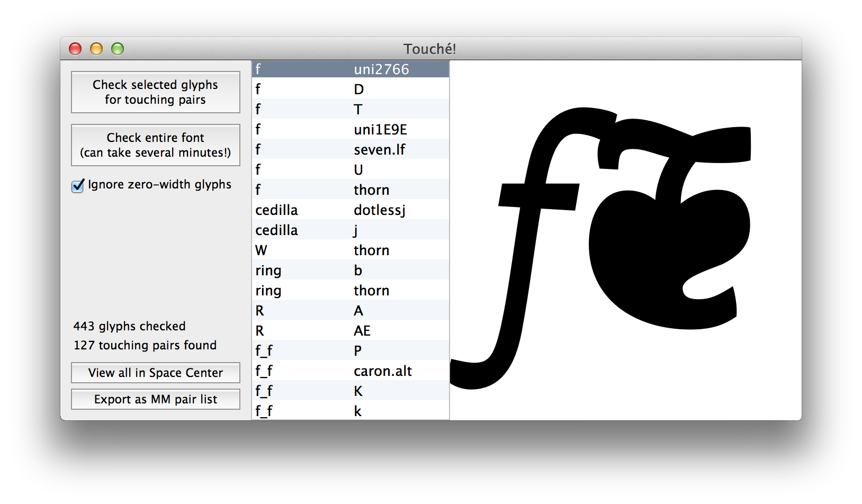Click the glyph pair preview area
This screenshot has height=504, width=862.
click(625, 240)
